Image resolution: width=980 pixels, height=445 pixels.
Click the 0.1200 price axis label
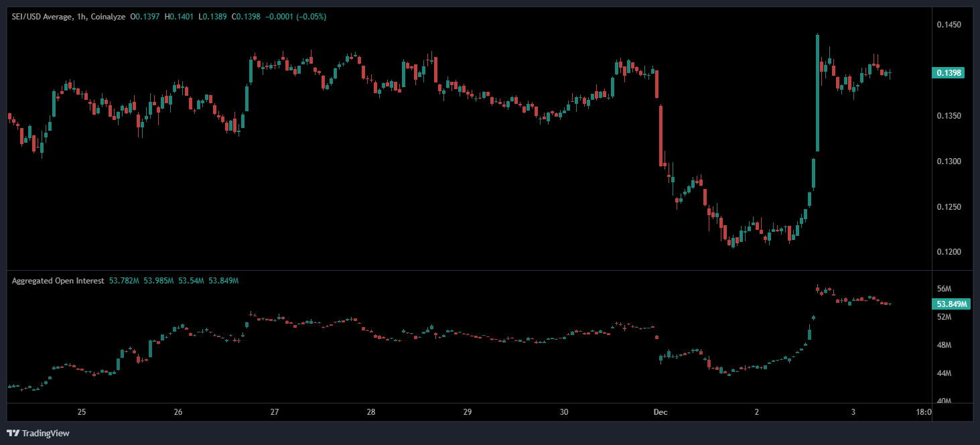point(949,252)
